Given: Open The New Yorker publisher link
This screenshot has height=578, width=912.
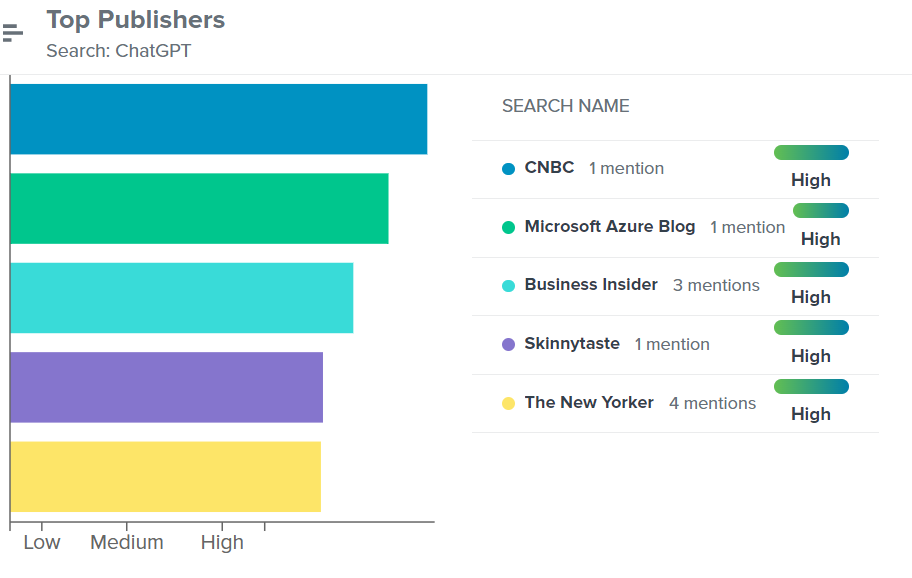Looking at the screenshot, I should tap(589, 403).
